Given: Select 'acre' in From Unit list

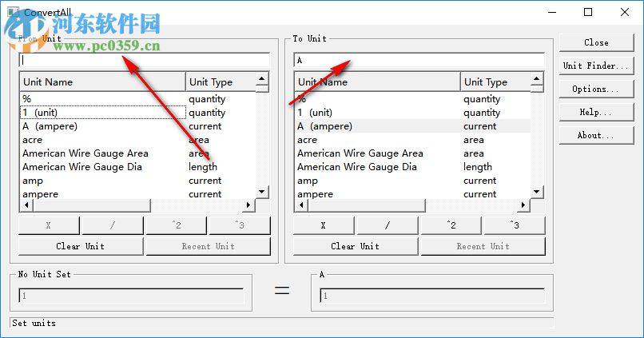Looking at the screenshot, I should pos(138,140).
